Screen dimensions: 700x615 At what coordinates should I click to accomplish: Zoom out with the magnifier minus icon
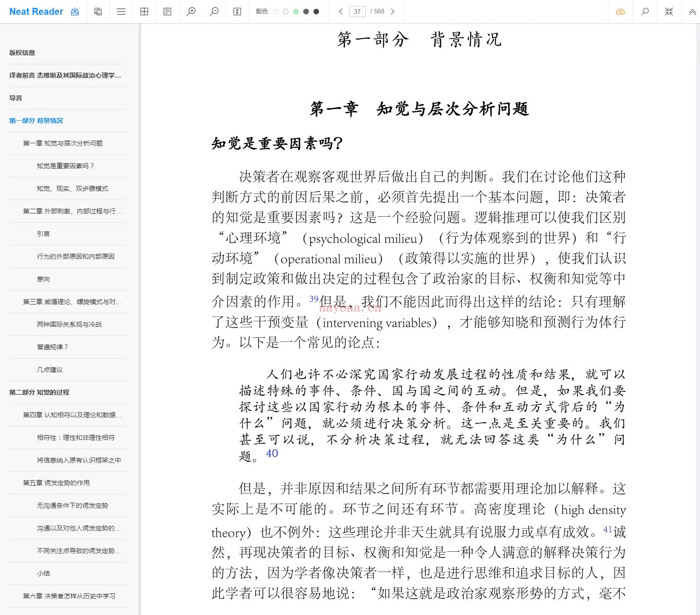(x=214, y=12)
